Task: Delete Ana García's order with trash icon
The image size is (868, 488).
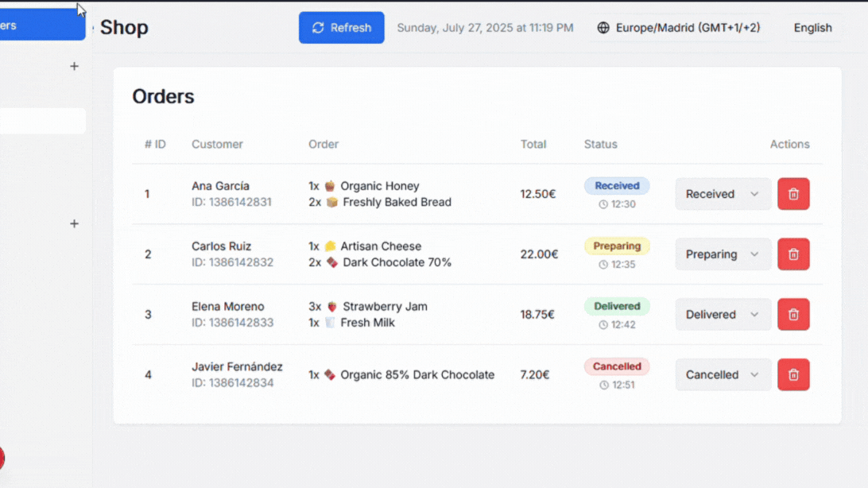Action: click(x=793, y=194)
